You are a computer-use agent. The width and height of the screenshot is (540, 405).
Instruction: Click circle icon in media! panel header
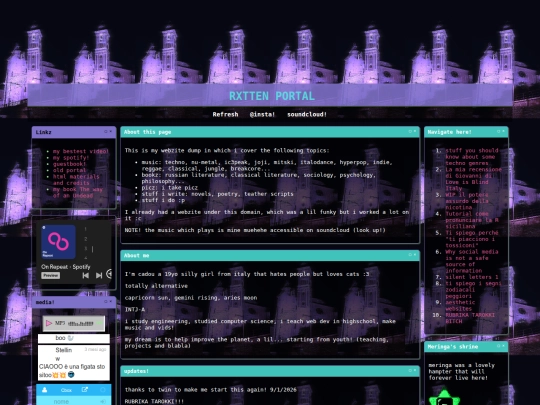[106, 302]
